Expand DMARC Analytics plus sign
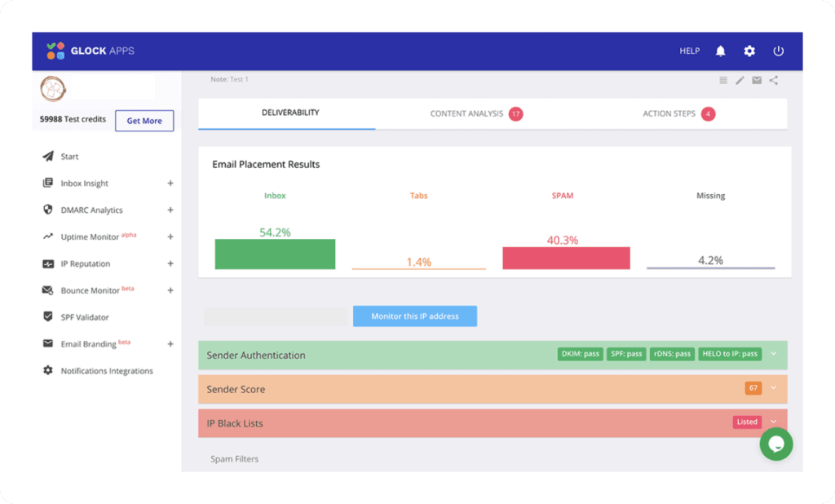The height and width of the screenshot is (504, 835). point(170,210)
